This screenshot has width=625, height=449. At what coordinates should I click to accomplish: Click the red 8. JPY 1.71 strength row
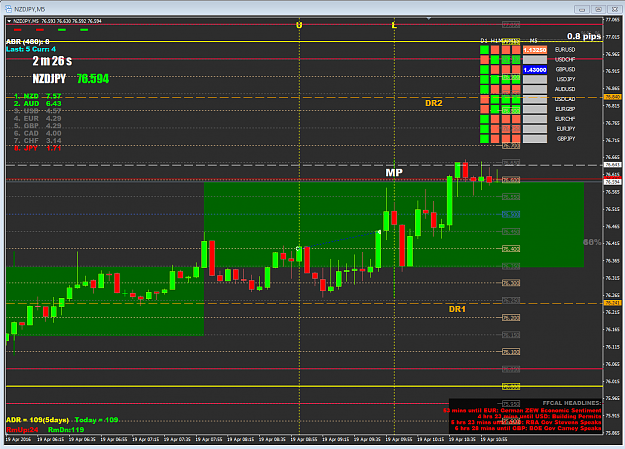[x=37, y=148]
